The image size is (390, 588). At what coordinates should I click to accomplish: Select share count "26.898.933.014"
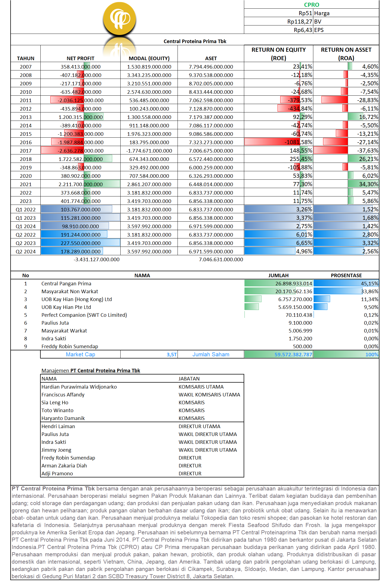(x=294, y=283)
